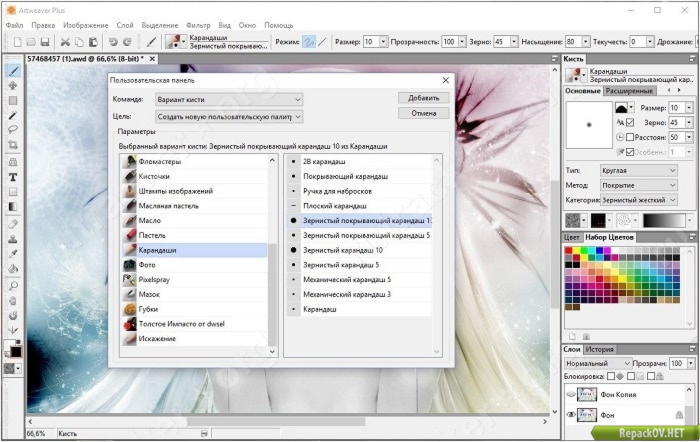Image resolution: width=700 pixels, height=442 pixels.
Task: Select the Crop tool in toolbox
Action: pyautogui.click(x=13, y=145)
